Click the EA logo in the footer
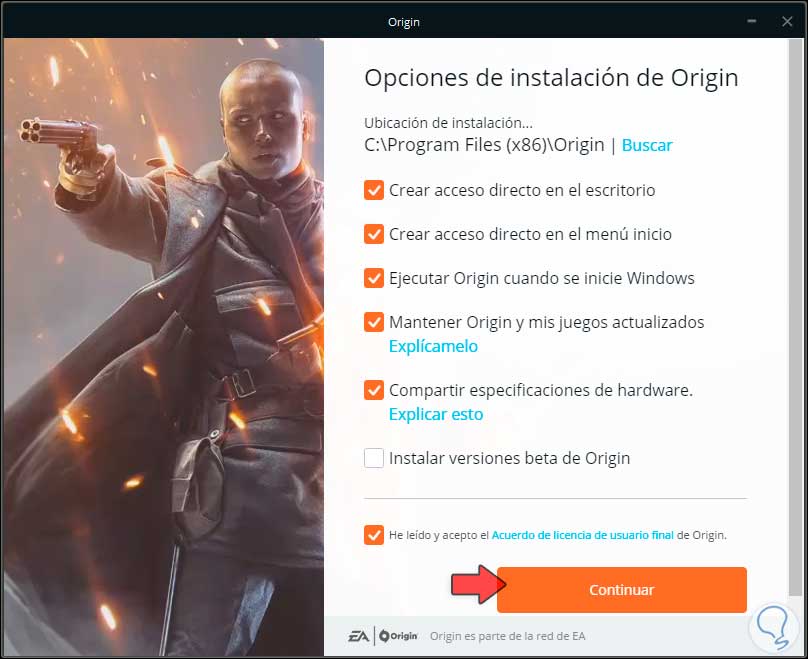 coord(359,636)
